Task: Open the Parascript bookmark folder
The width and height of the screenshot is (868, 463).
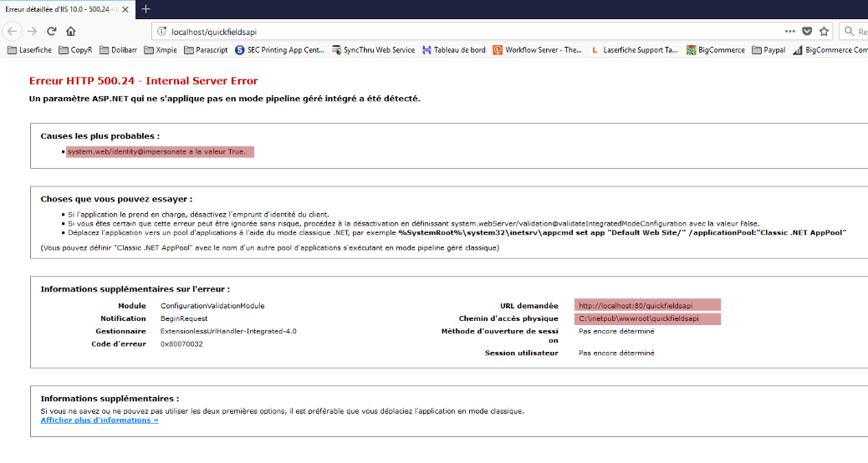Action: point(206,50)
